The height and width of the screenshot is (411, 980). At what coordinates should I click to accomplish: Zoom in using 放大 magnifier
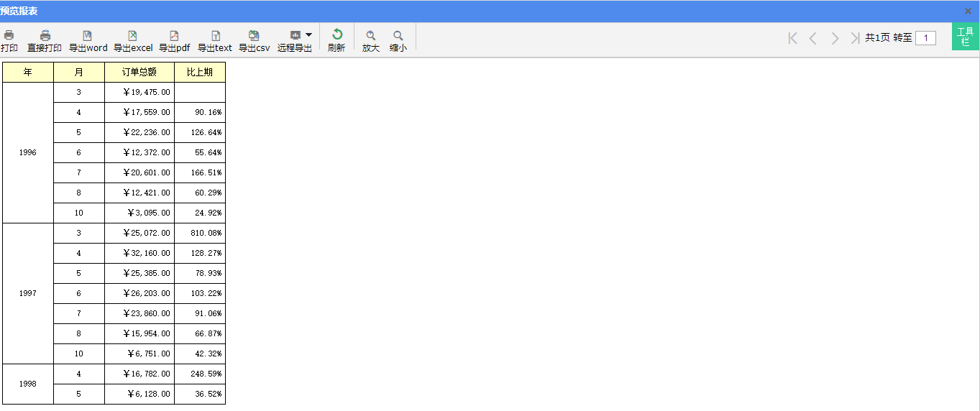[x=371, y=36]
